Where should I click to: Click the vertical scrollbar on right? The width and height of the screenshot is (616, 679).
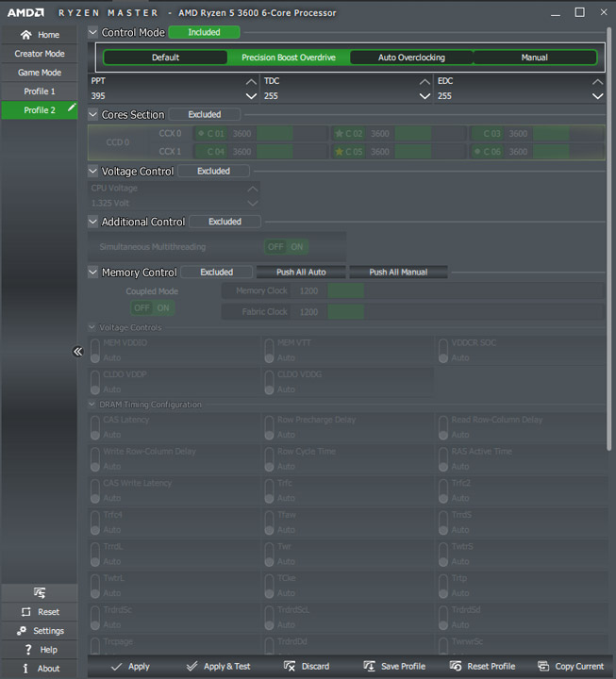click(609, 240)
